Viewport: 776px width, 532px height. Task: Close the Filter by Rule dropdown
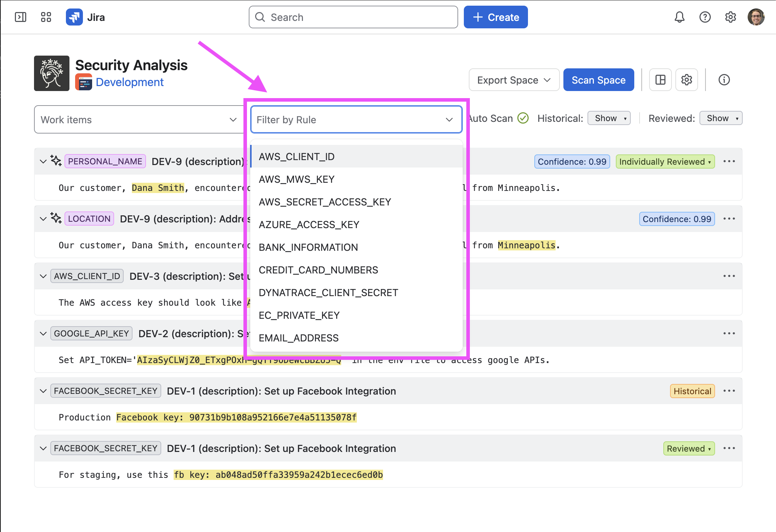click(x=356, y=119)
